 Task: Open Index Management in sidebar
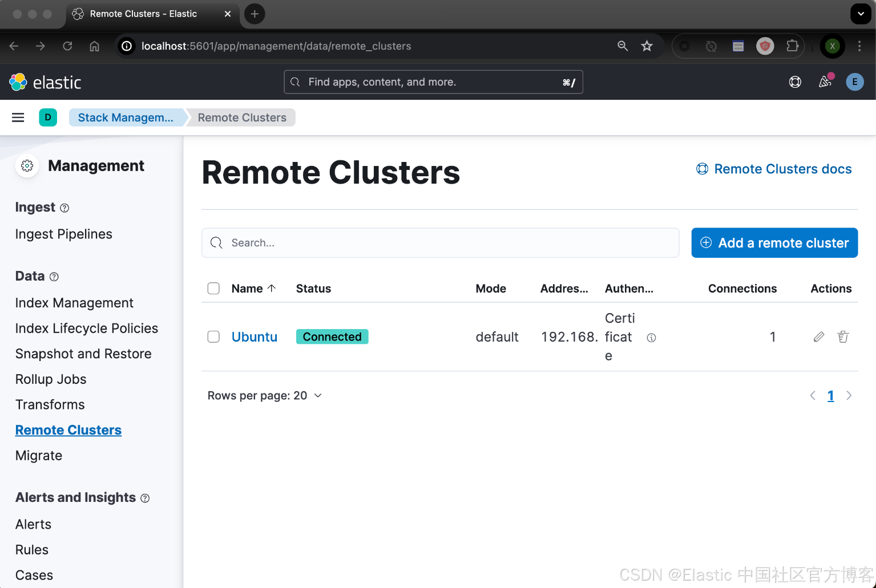(74, 303)
